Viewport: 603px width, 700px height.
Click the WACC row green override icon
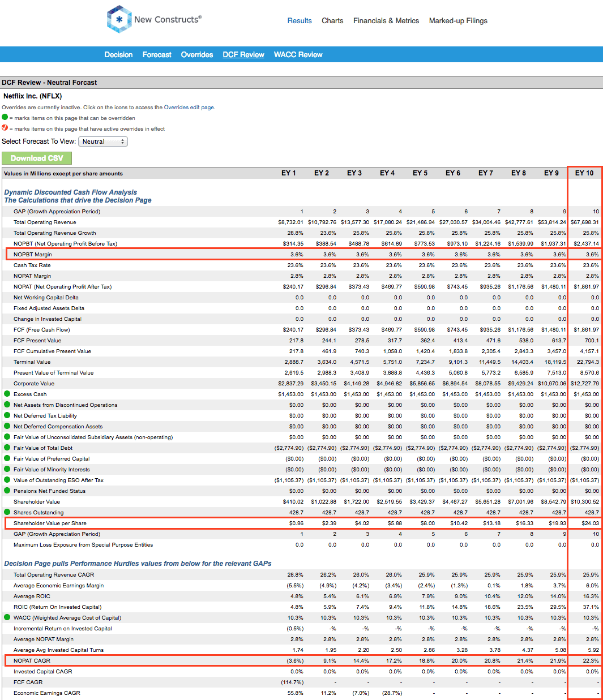pyautogui.click(x=7, y=617)
